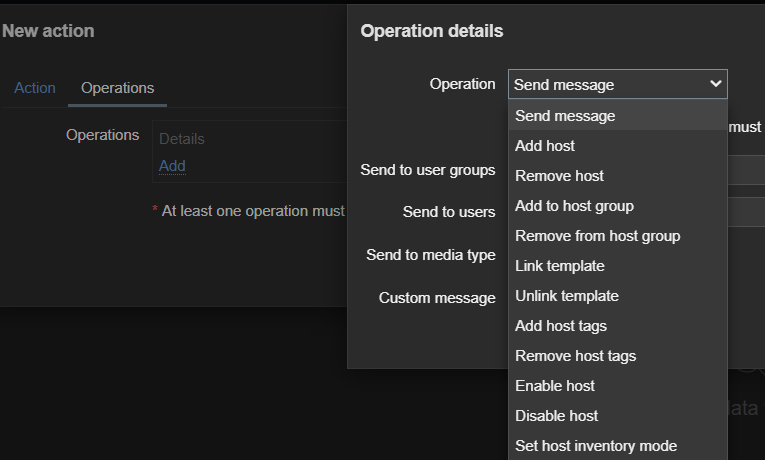765x460 pixels.
Task: Open the Operation select box showing Send message
Action: [x=618, y=84]
